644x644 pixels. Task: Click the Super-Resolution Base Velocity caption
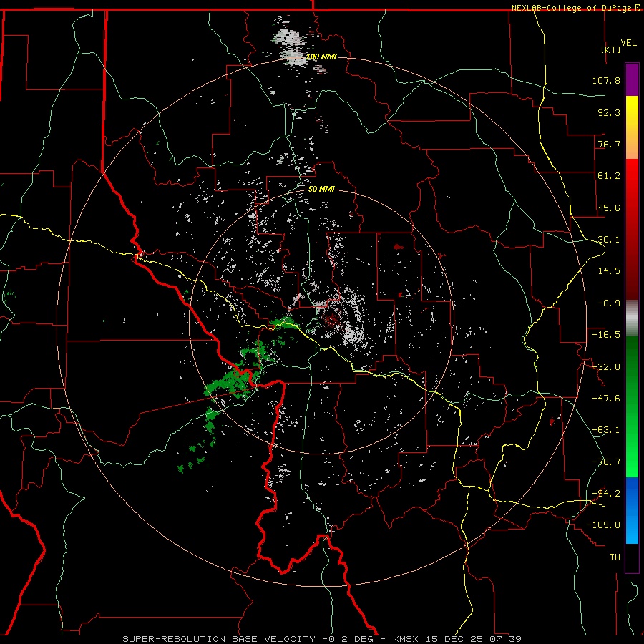point(322,639)
